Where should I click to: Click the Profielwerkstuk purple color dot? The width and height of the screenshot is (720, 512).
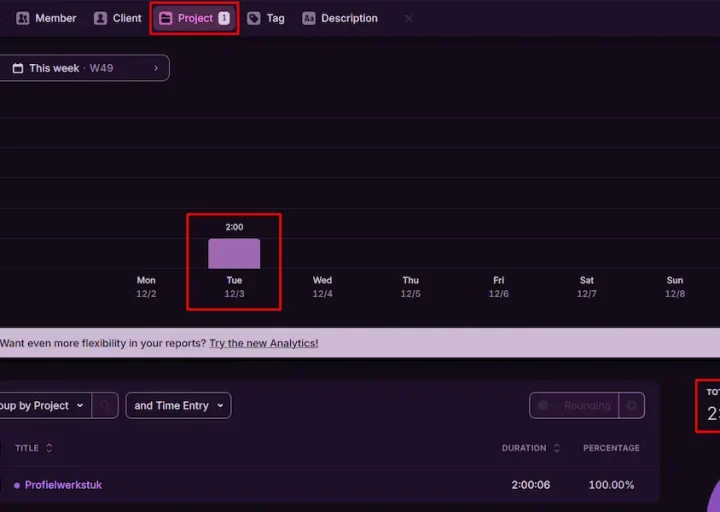17,485
